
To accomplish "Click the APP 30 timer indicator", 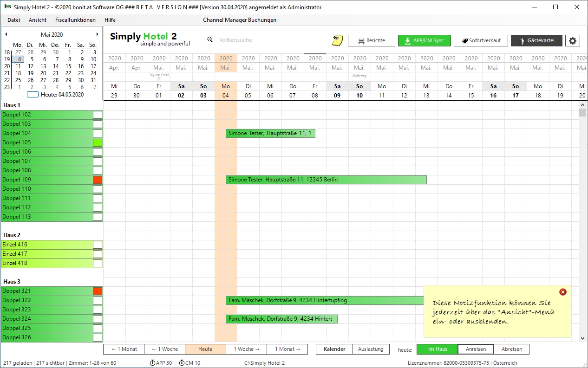I will pos(161,363).
